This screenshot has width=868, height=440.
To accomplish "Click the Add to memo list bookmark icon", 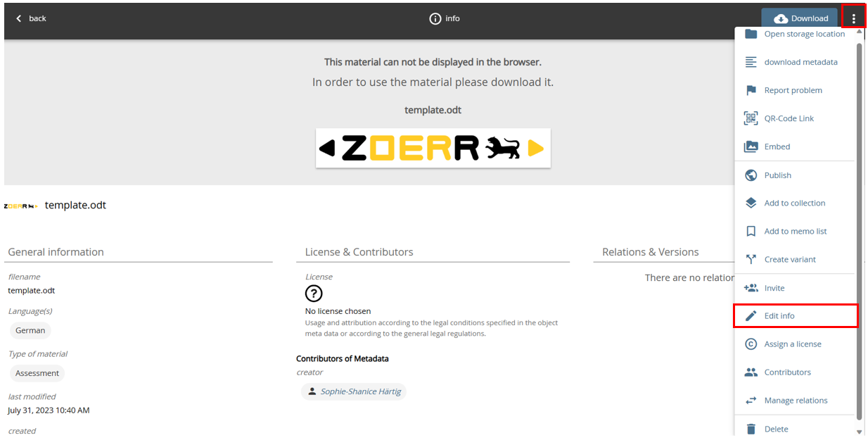I will [x=751, y=231].
